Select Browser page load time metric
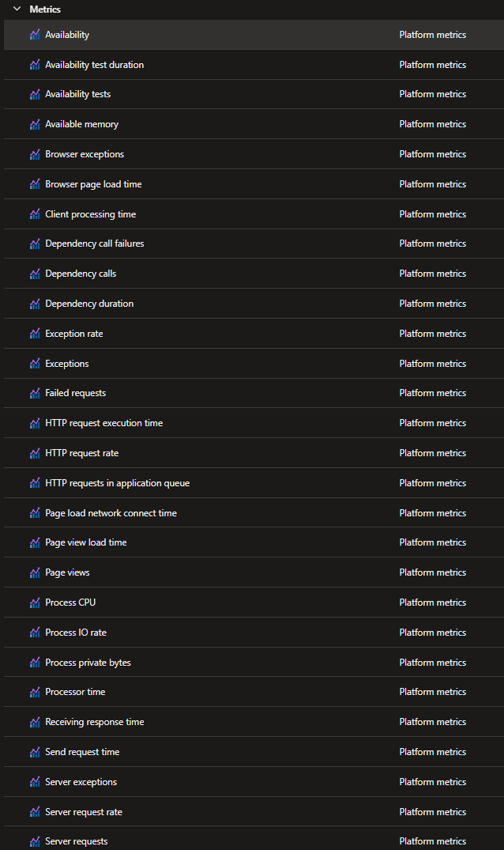The image size is (504, 850). (x=93, y=184)
